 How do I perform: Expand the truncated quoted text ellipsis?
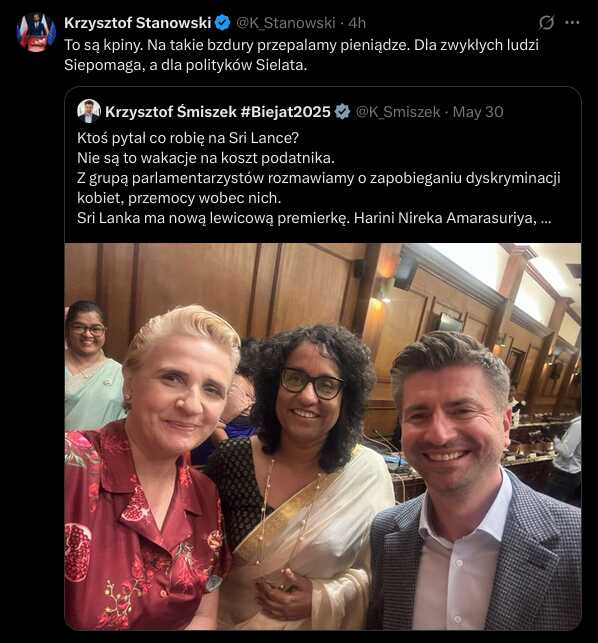coord(546,218)
